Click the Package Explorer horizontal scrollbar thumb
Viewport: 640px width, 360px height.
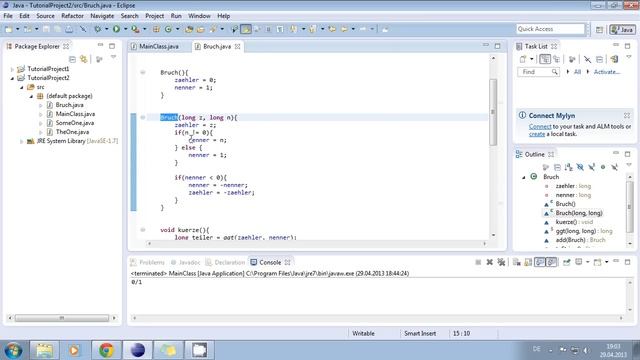[62, 318]
